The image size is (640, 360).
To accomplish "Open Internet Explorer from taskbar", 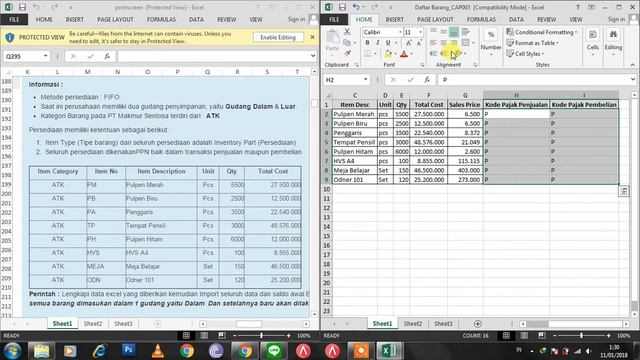I will [99, 351].
